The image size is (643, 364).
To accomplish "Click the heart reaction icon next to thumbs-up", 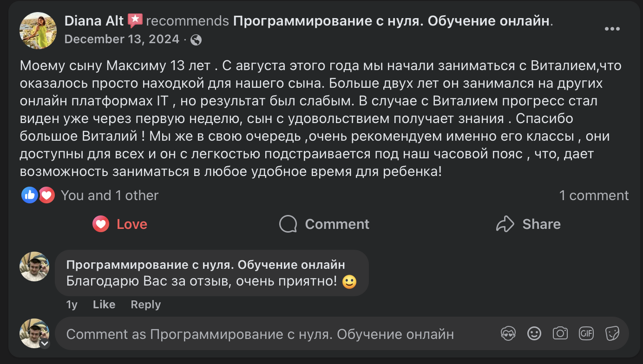I will coord(46,195).
